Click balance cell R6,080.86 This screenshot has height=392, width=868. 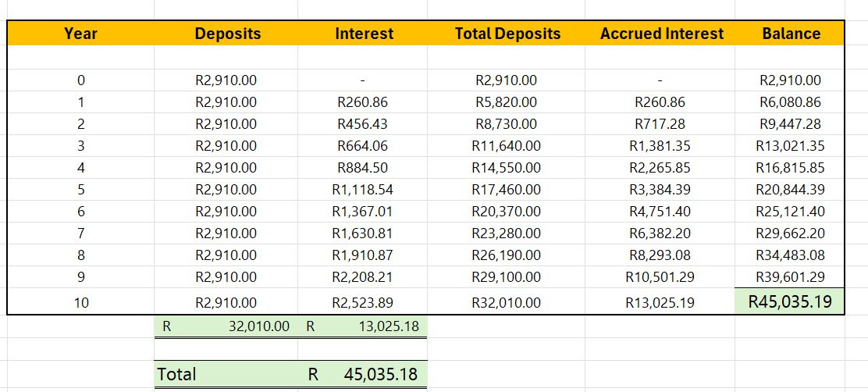[789, 102]
